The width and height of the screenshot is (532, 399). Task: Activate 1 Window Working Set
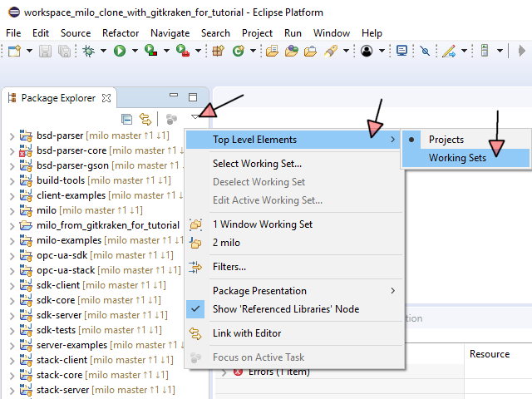tap(294, 224)
